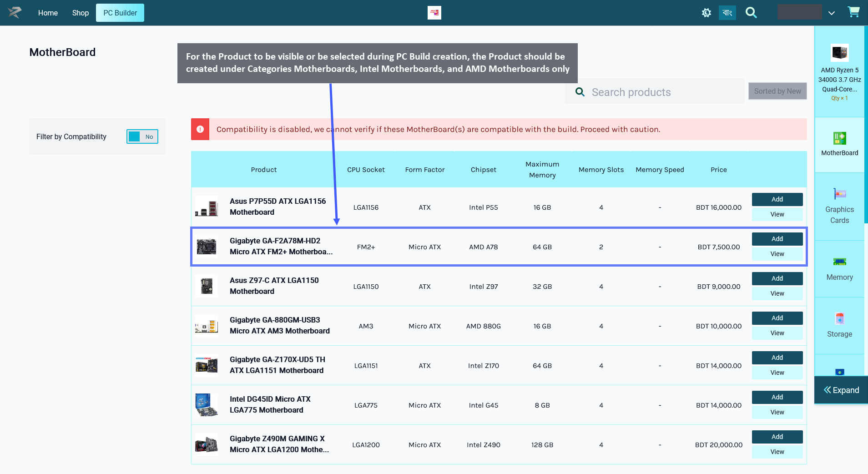Click price BDT 20,000.00

click(719, 445)
